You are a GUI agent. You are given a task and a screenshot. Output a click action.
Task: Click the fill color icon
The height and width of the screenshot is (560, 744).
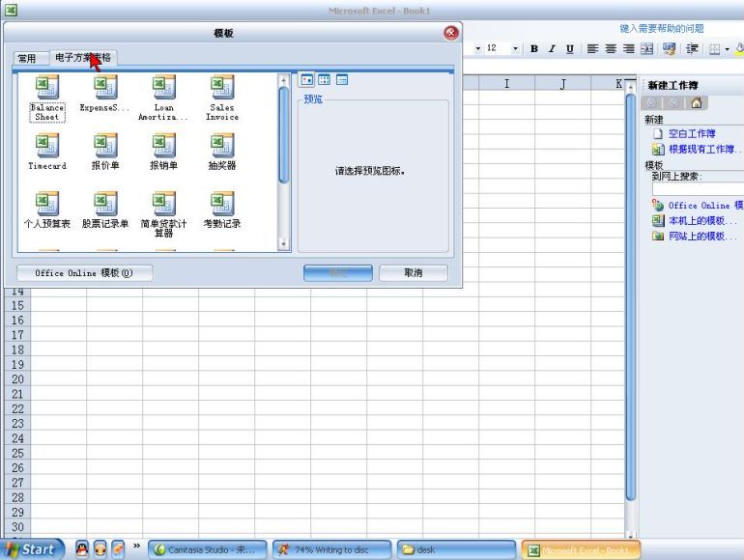(739, 48)
